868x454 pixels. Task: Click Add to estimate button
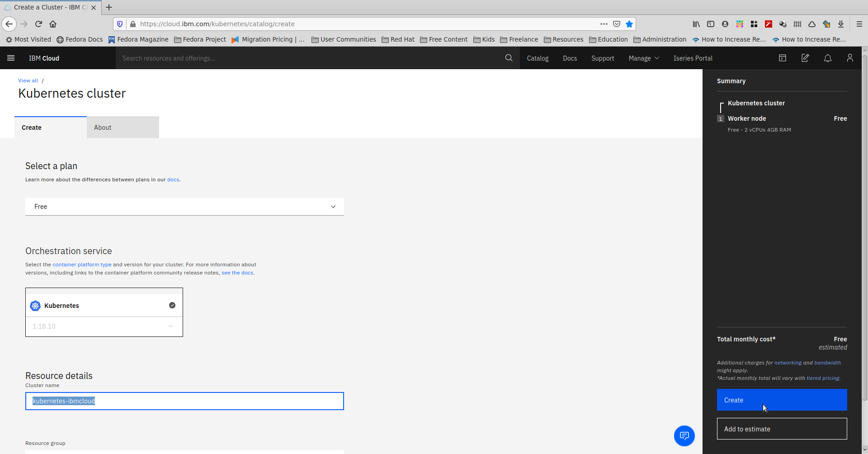tap(782, 429)
